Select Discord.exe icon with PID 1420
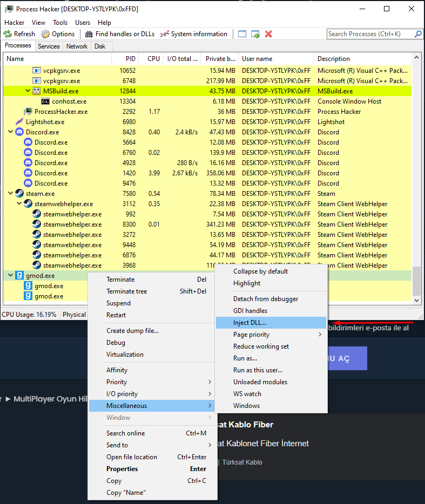The image size is (425, 504). coord(28,173)
